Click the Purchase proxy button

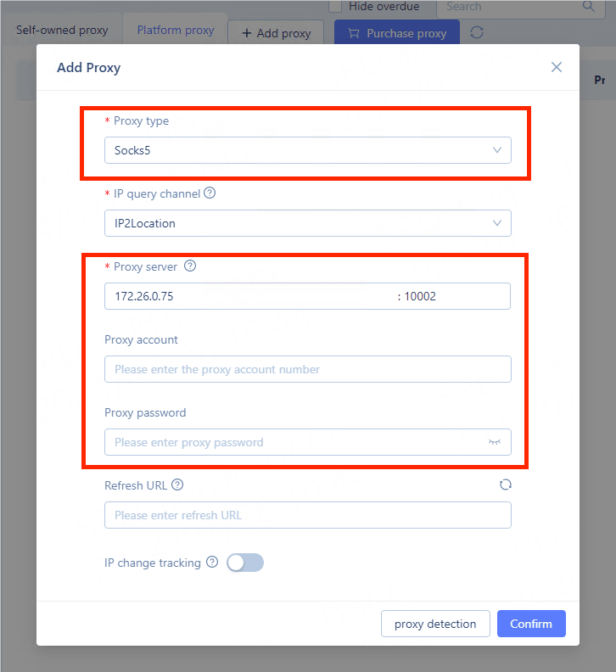[396, 33]
